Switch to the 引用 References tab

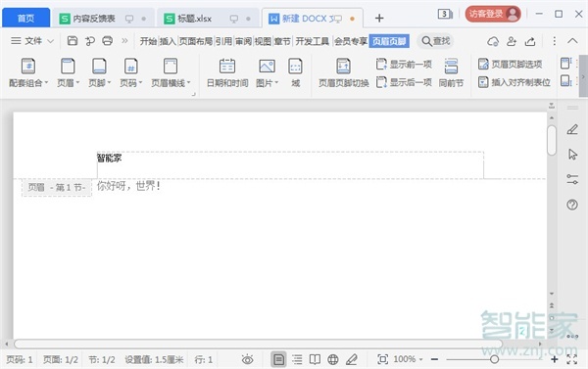pos(223,41)
